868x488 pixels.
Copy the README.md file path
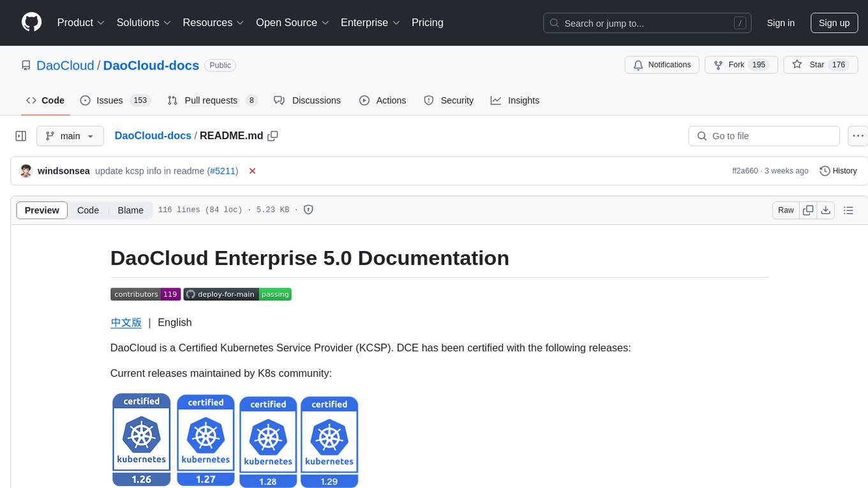[273, 135]
